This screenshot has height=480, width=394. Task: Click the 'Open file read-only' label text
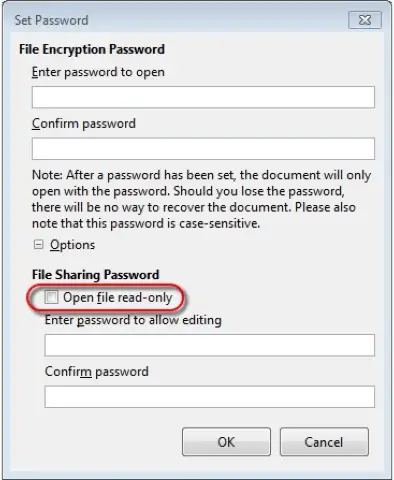118,297
